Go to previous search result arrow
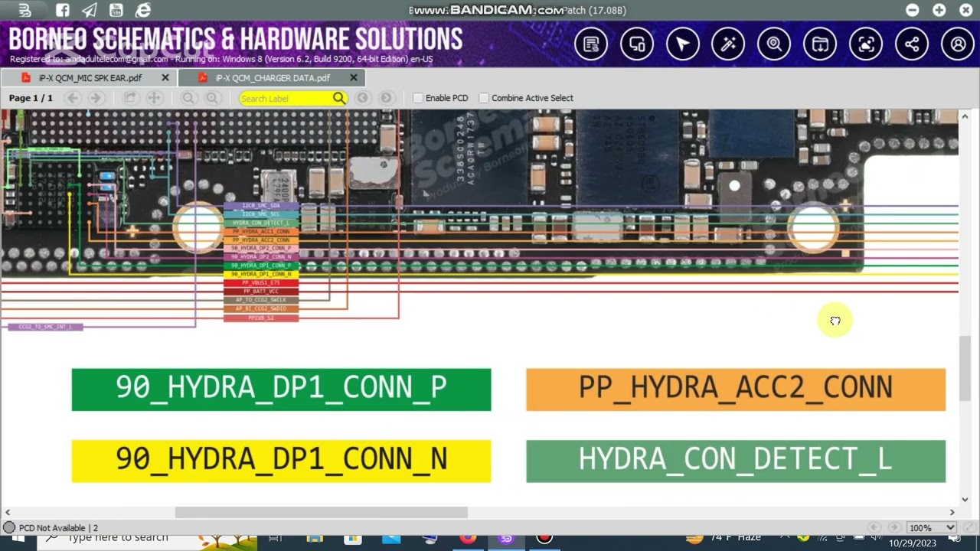Viewport: 980px width, 551px height. (363, 98)
